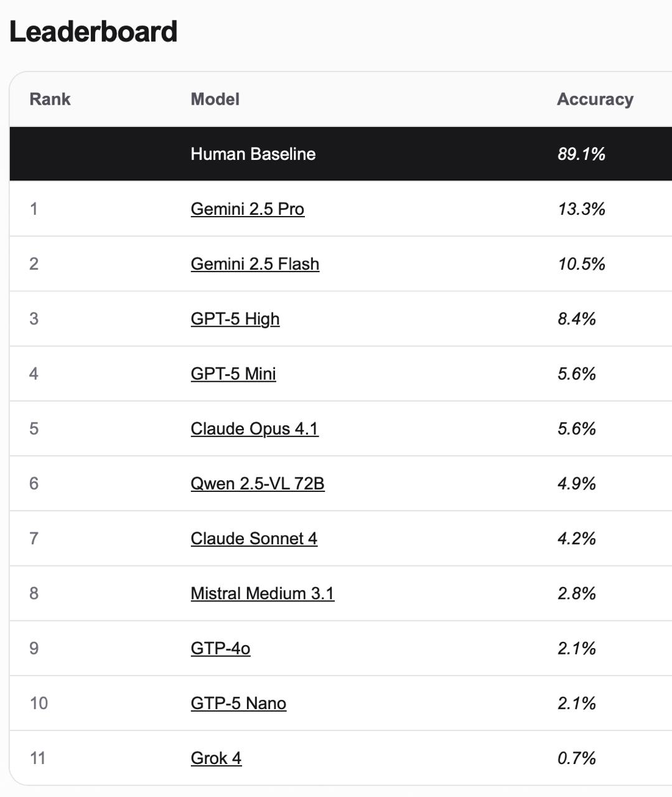672x797 pixels.
Task: Follow the Grok 4 link
Action: (x=215, y=758)
